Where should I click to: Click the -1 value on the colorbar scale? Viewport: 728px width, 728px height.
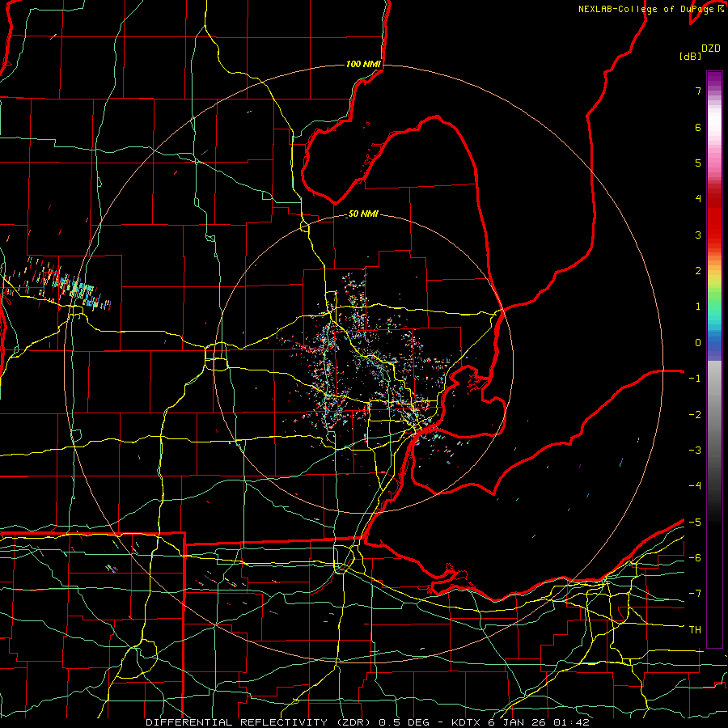[x=695, y=379]
